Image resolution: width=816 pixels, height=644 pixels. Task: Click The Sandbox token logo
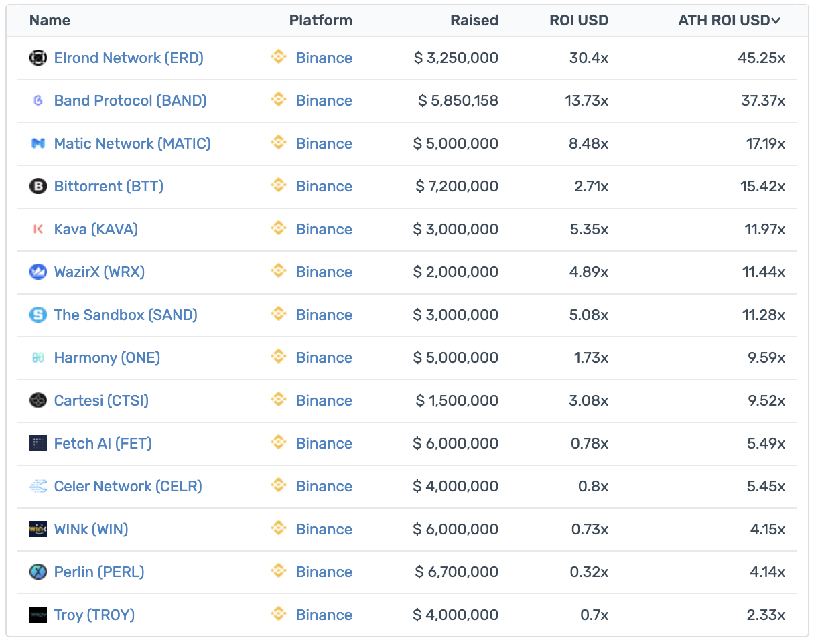click(38, 315)
